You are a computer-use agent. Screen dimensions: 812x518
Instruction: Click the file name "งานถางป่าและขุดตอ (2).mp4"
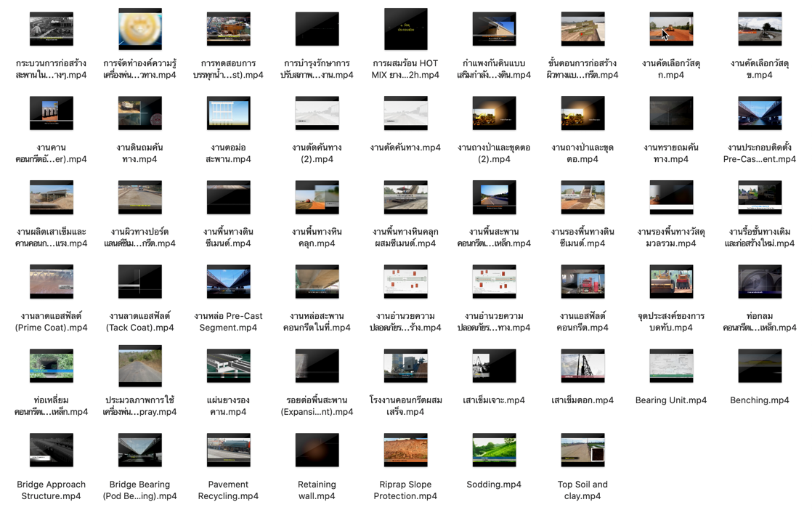pos(494,153)
